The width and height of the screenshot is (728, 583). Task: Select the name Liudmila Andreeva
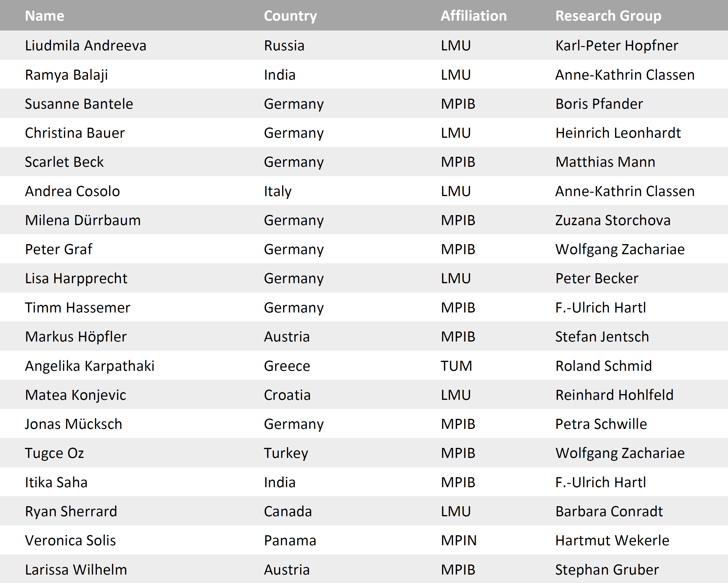[86, 46]
